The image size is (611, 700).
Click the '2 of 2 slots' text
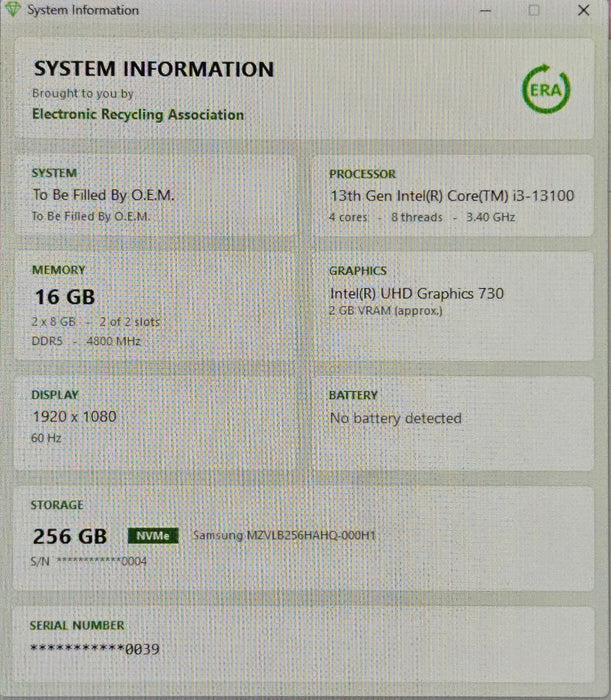129,321
